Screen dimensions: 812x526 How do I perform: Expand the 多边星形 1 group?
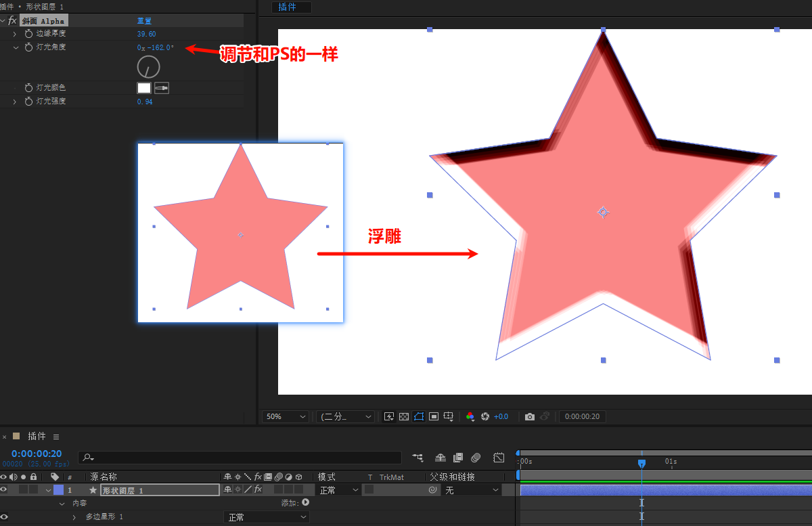[74, 517]
